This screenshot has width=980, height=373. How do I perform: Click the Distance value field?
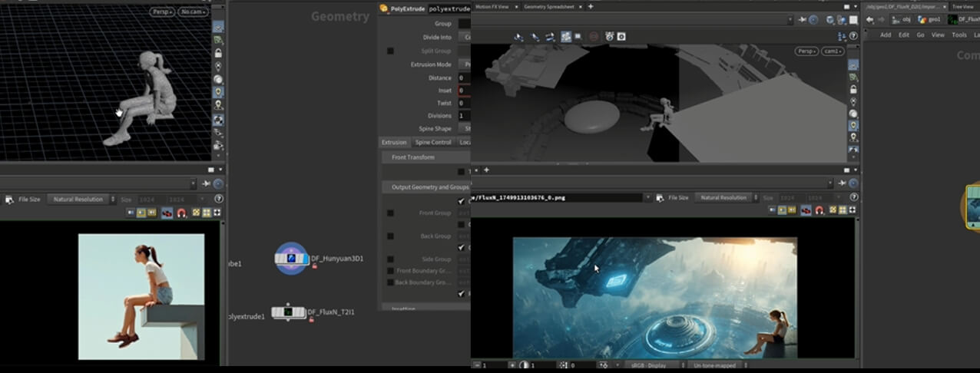click(465, 78)
